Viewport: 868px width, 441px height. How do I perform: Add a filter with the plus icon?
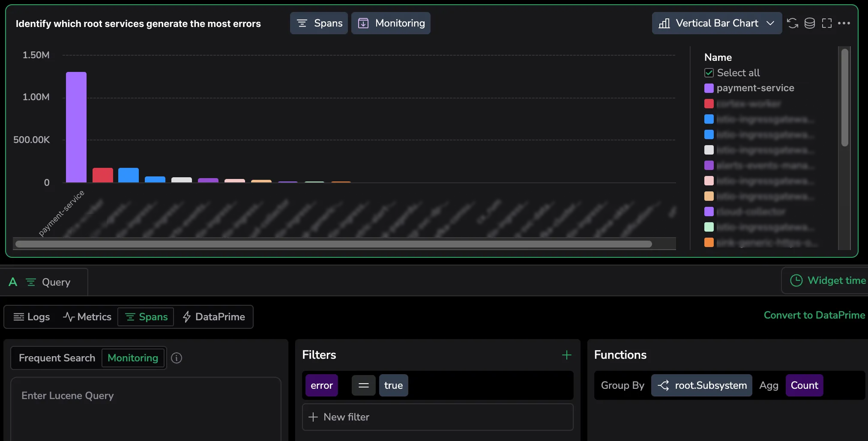[566, 355]
